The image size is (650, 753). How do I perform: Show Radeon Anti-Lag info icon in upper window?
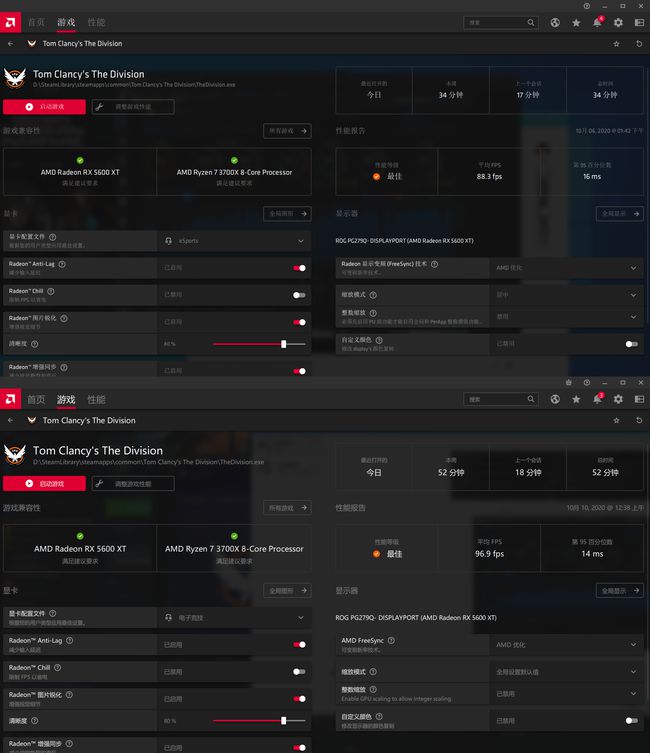point(62,264)
